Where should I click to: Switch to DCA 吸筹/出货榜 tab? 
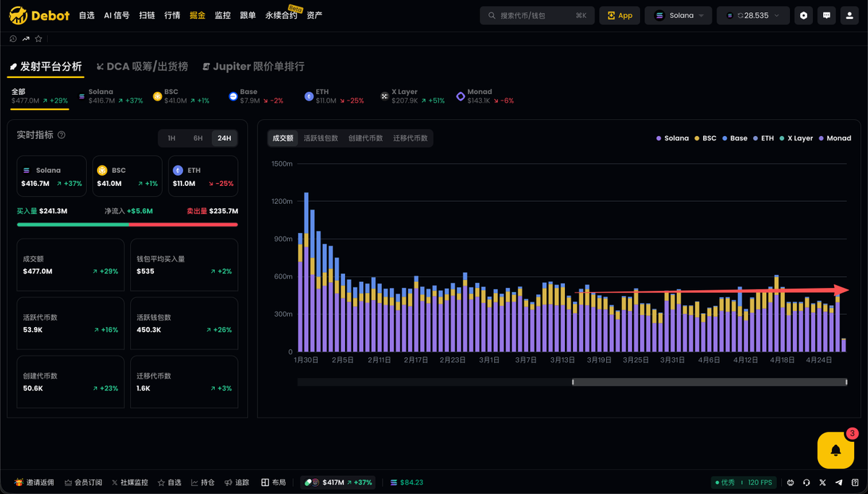(142, 67)
